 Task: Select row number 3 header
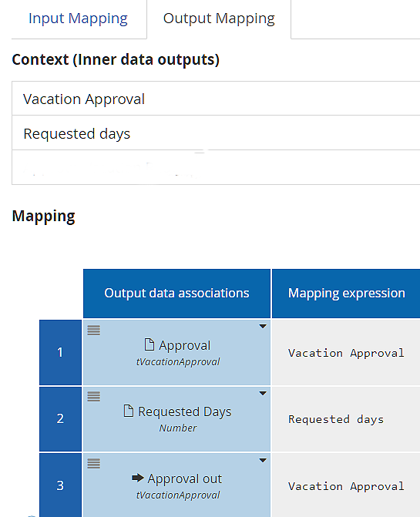coord(60,485)
